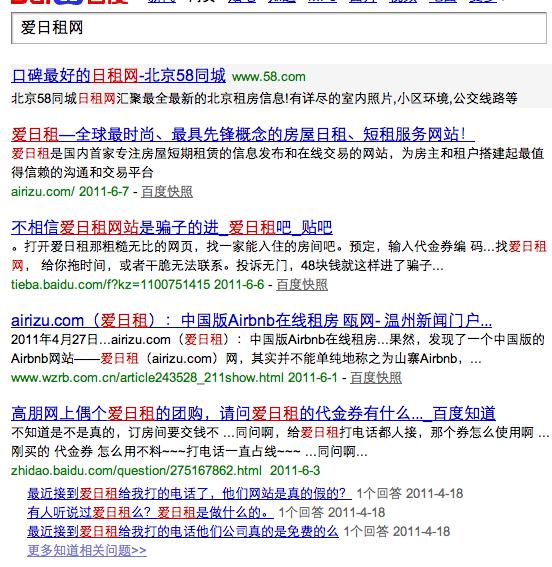Open 最近接到爱日租给我打的电话他们公司真的是免费的么 question

183,532
